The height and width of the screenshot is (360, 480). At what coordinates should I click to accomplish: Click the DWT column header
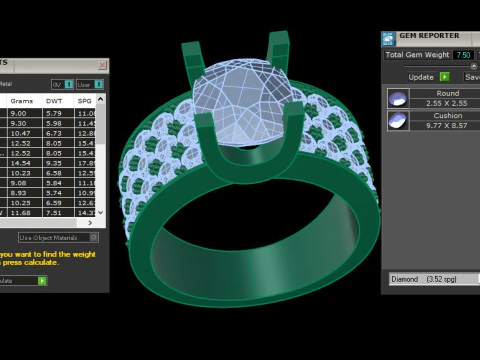(54, 101)
